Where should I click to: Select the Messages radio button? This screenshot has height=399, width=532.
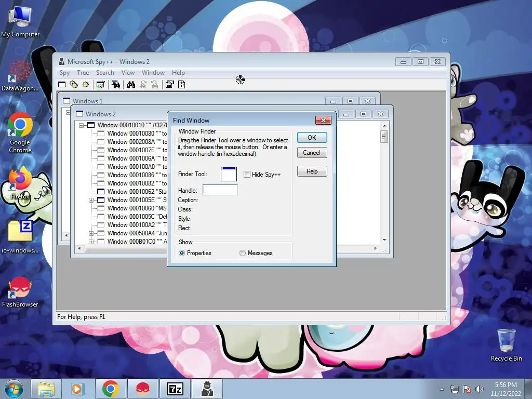point(243,253)
